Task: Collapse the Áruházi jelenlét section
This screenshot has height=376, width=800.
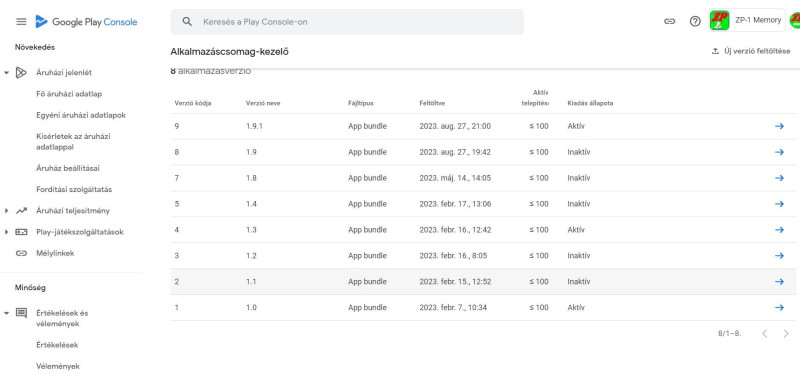Action: click(7, 73)
